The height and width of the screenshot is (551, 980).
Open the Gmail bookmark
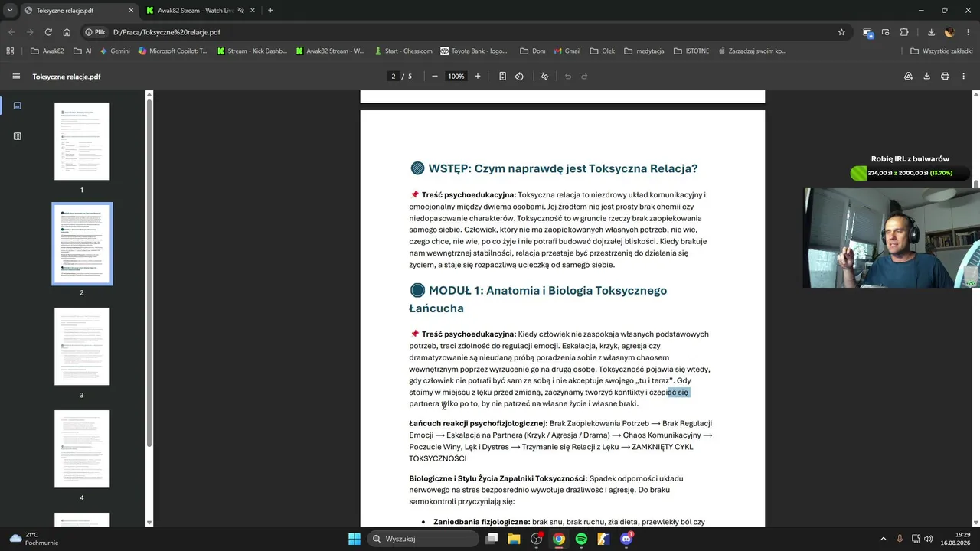567,51
